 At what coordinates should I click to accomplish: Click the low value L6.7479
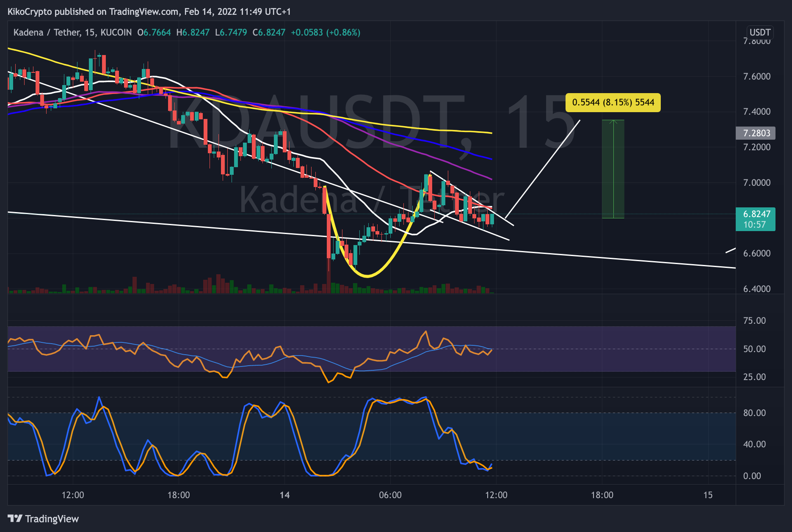click(x=231, y=32)
